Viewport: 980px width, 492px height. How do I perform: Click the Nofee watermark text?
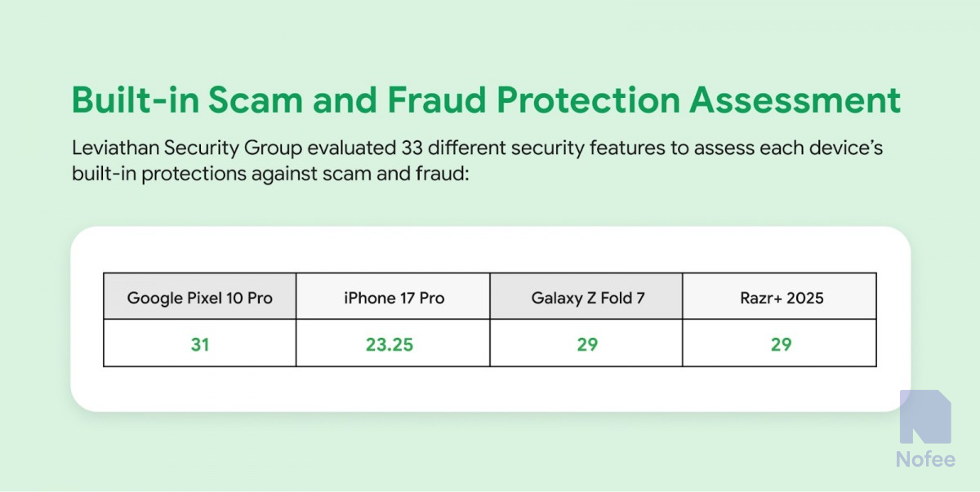click(x=925, y=459)
